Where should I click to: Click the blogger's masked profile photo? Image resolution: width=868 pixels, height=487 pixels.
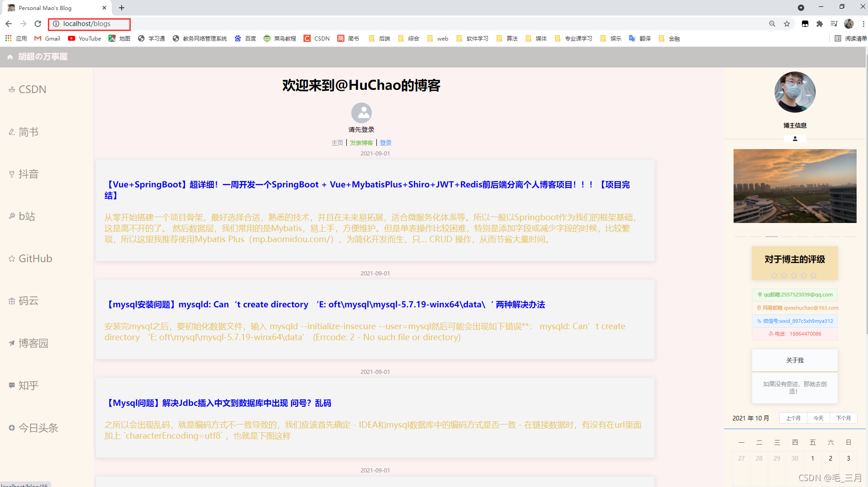point(795,92)
